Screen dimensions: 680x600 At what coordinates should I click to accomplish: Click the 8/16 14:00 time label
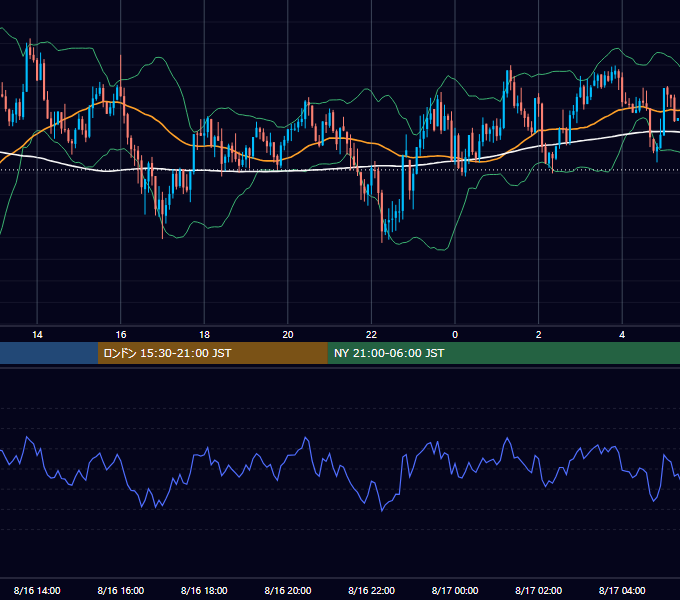37,590
